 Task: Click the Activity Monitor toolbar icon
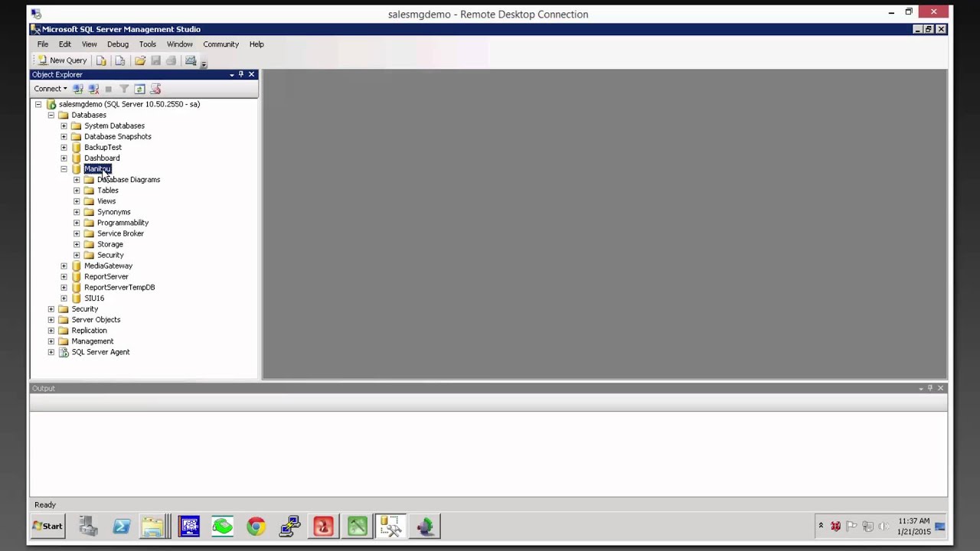coord(191,60)
